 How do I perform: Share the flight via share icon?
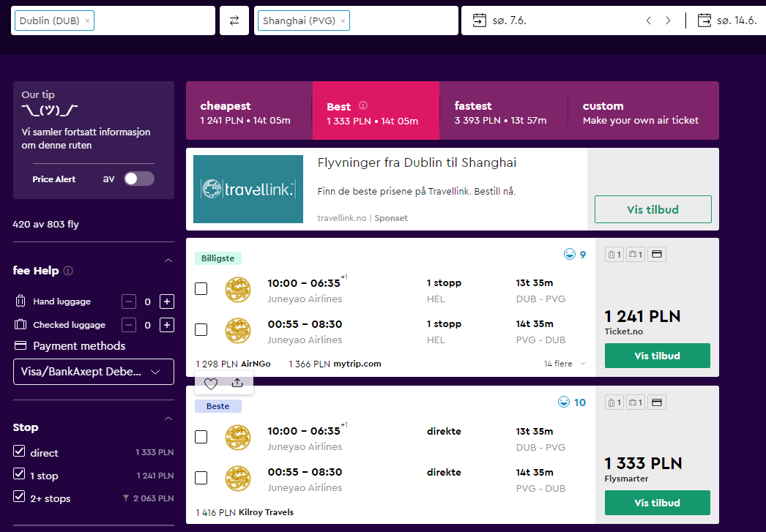click(x=237, y=383)
